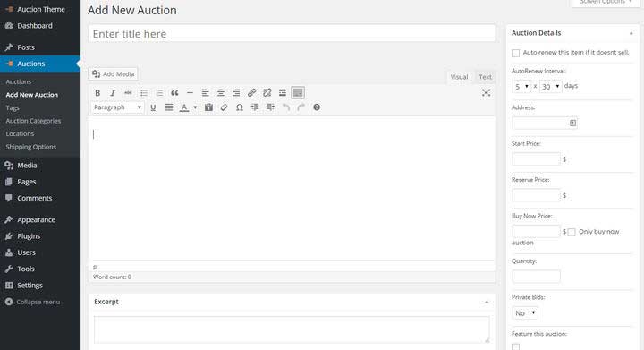This screenshot has height=350, width=644.
Task: Expand the Screen Options tab
Action: [606, 3]
